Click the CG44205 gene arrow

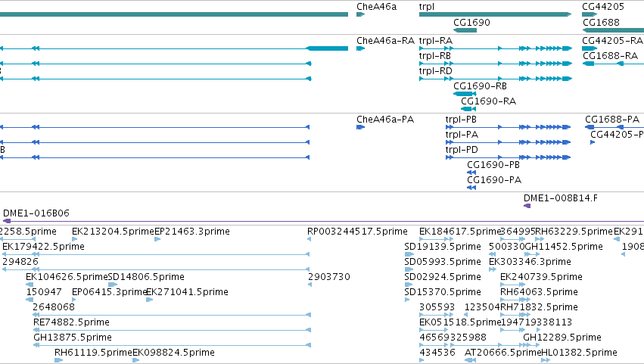[x=590, y=14]
